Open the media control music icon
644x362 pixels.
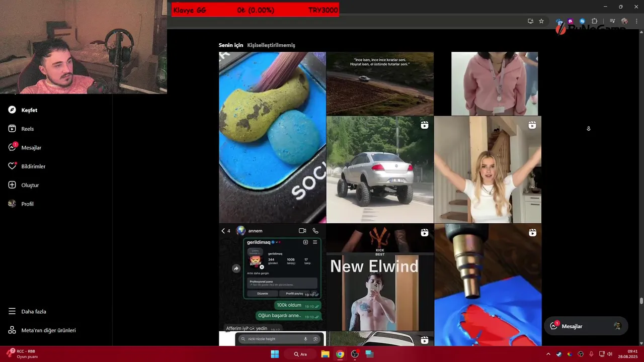pyautogui.click(x=612, y=21)
